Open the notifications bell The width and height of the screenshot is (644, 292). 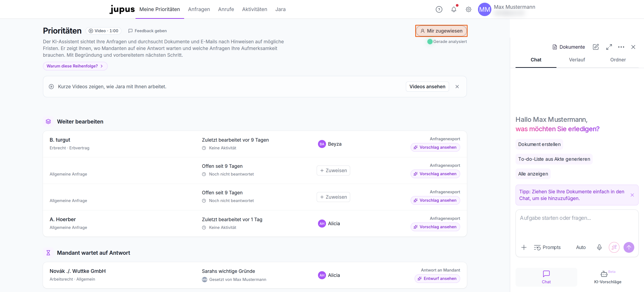(x=454, y=9)
